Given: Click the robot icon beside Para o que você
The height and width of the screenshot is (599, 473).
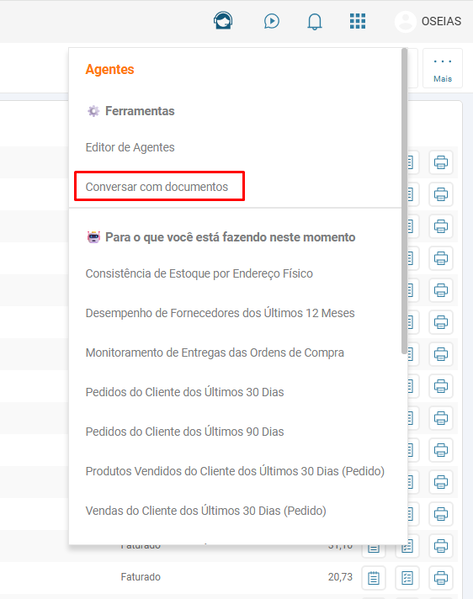Looking at the screenshot, I should (x=94, y=237).
